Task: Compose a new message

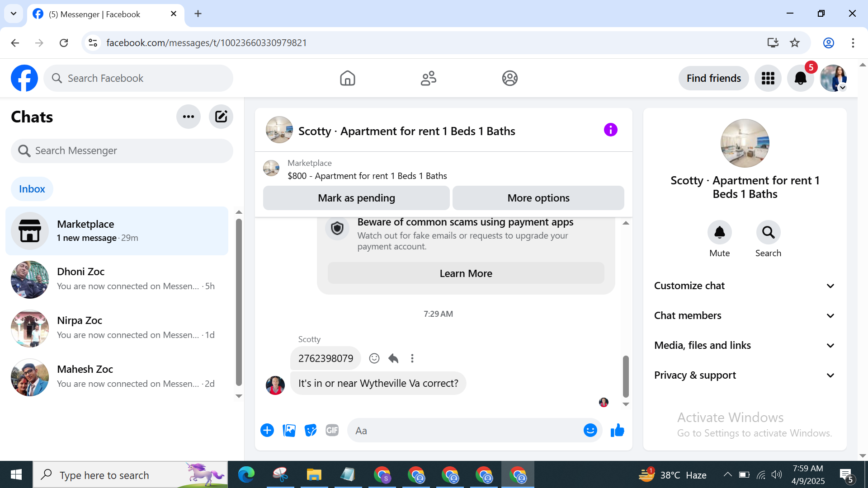Action: click(x=221, y=117)
